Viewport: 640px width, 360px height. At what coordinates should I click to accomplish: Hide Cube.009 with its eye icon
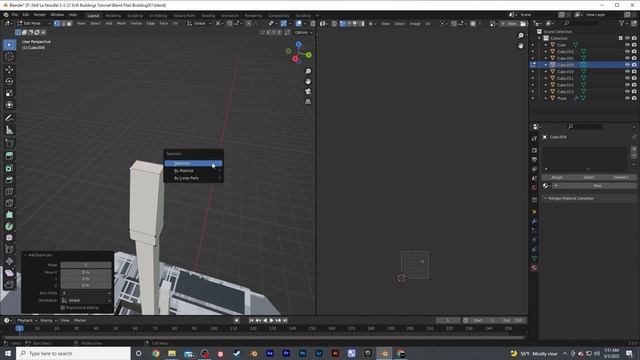pos(627,65)
